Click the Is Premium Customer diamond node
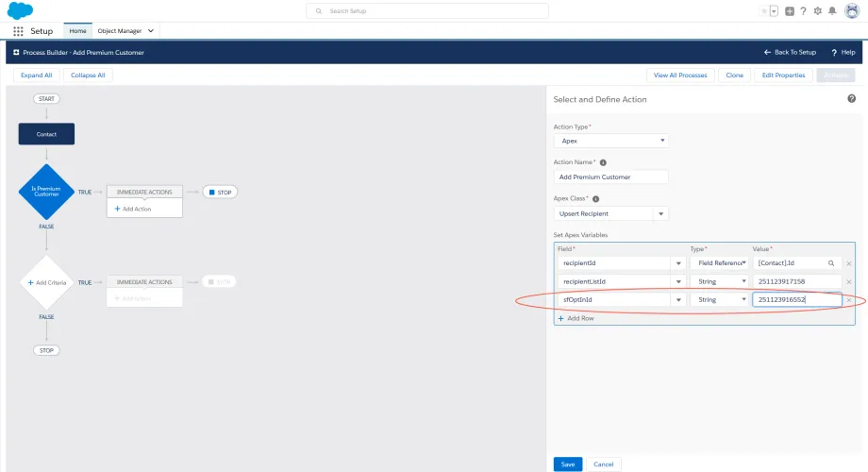 46,192
